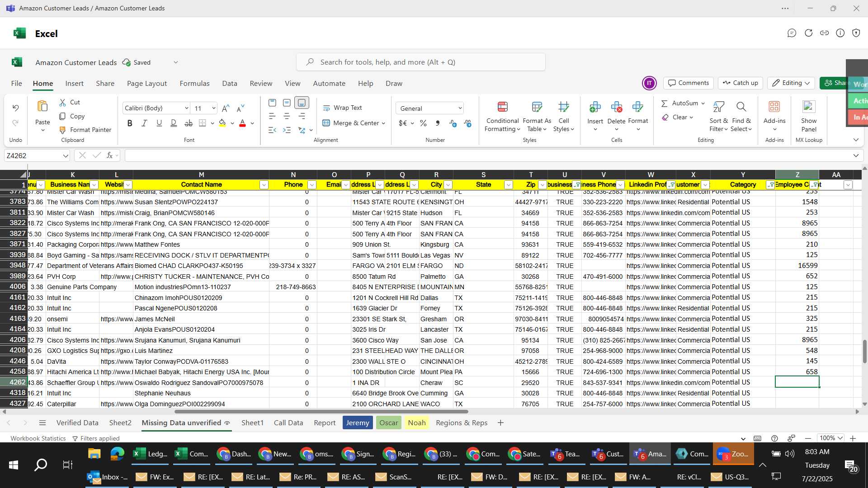Viewport: 868px width, 488px height.
Task: Click the Format cells icon
Action: (638, 107)
